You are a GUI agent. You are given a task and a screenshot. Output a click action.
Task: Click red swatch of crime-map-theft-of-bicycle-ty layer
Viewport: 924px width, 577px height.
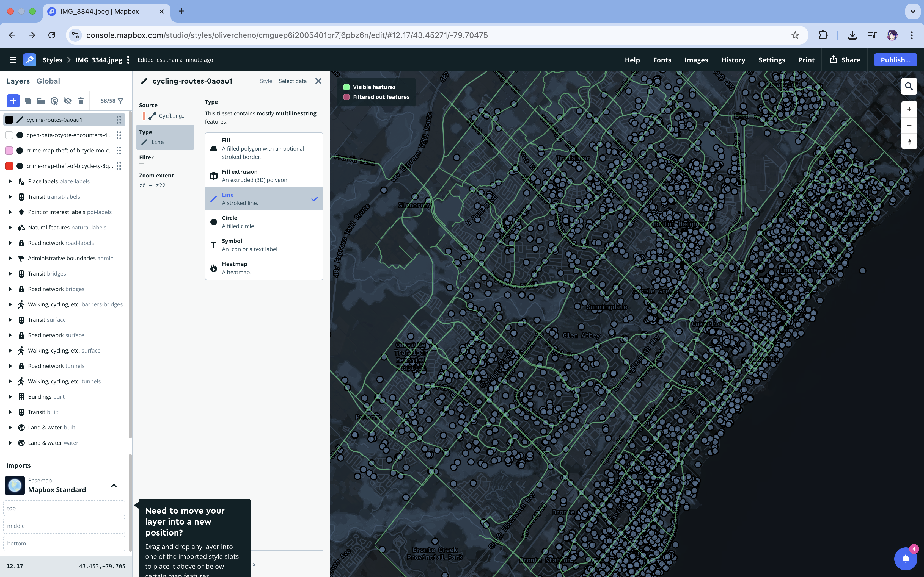(9, 166)
